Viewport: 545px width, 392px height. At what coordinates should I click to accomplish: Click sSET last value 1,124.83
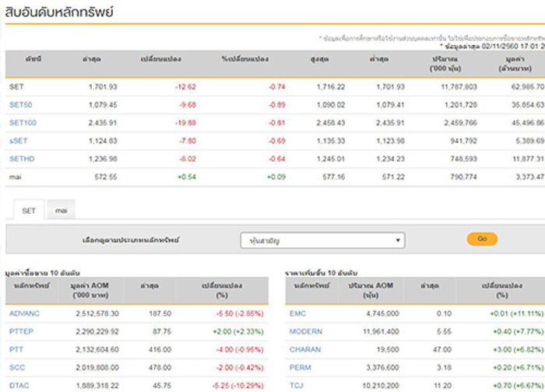click(103, 141)
